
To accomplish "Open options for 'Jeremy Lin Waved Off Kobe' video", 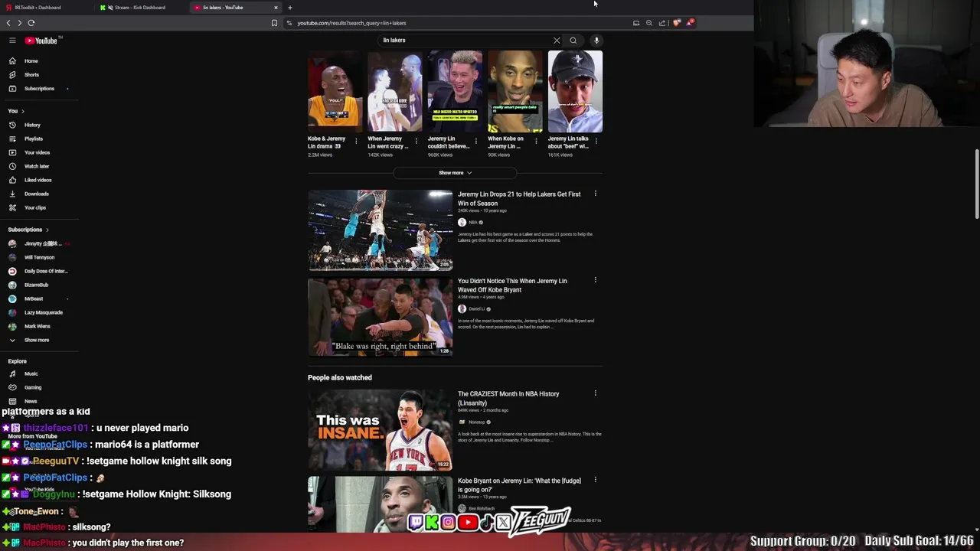I will (596, 280).
